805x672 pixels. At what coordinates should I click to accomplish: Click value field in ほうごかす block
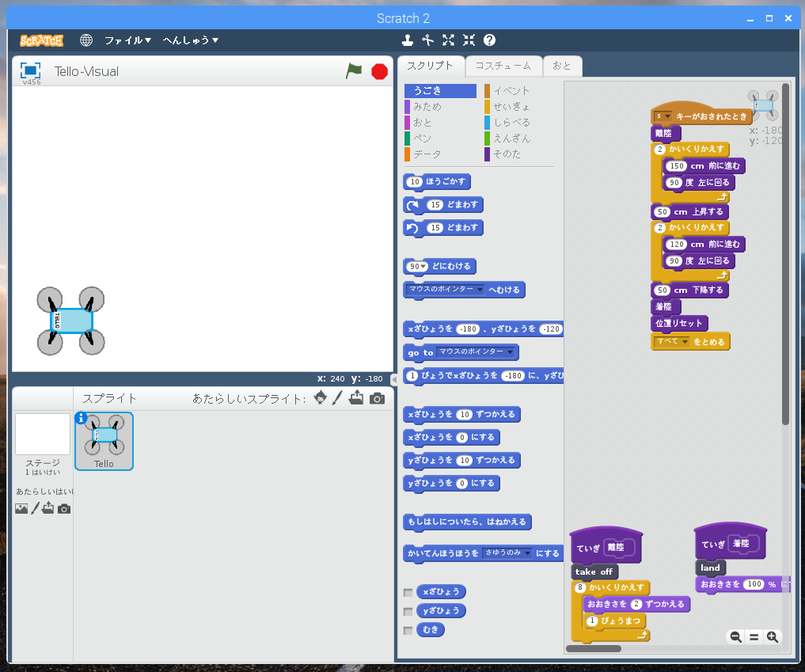[x=415, y=182]
